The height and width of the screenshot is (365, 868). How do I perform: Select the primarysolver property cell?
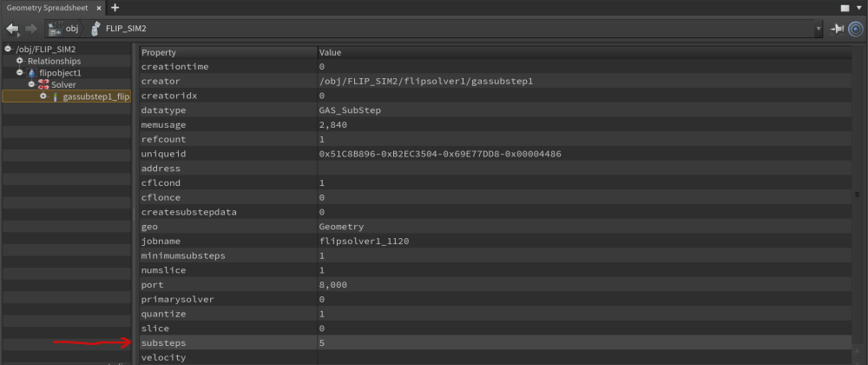coord(228,299)
